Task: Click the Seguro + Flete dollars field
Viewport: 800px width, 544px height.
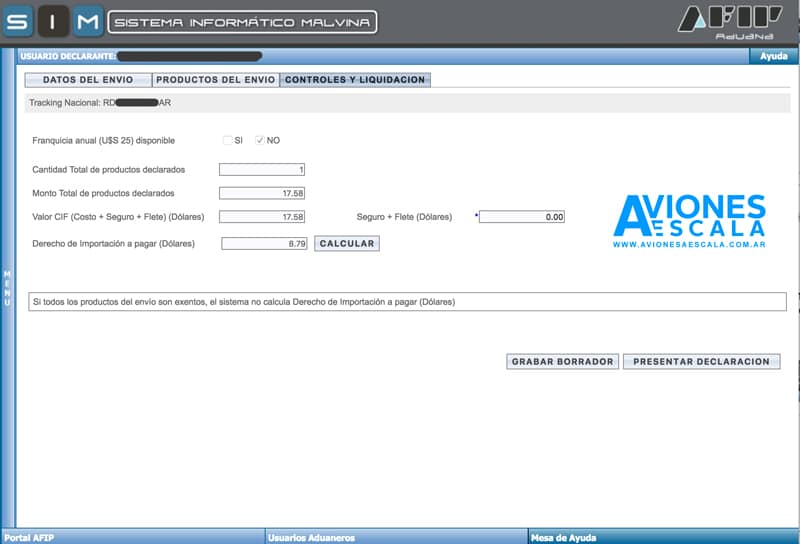Action: (521, 217)
